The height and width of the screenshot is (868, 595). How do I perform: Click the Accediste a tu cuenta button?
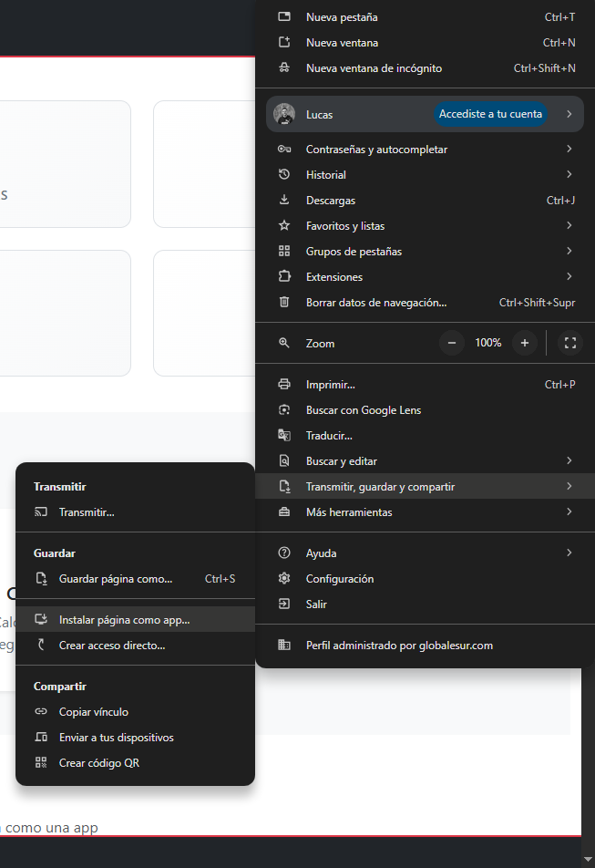490,114
